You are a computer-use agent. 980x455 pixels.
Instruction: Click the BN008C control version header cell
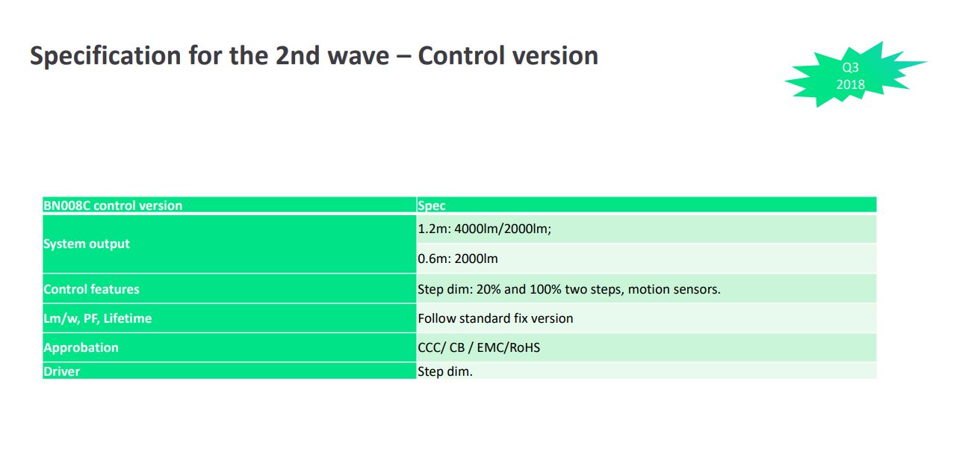(x=229, y=205)
